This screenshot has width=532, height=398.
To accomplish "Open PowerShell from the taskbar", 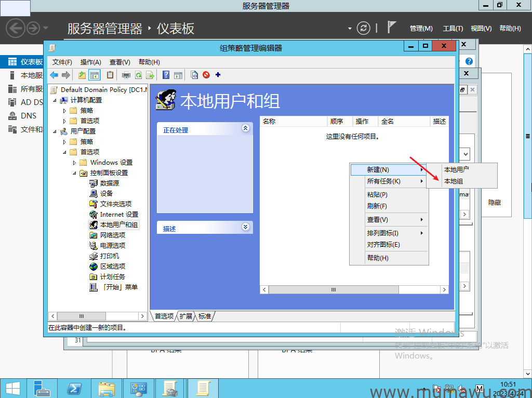I will [74, 388].
